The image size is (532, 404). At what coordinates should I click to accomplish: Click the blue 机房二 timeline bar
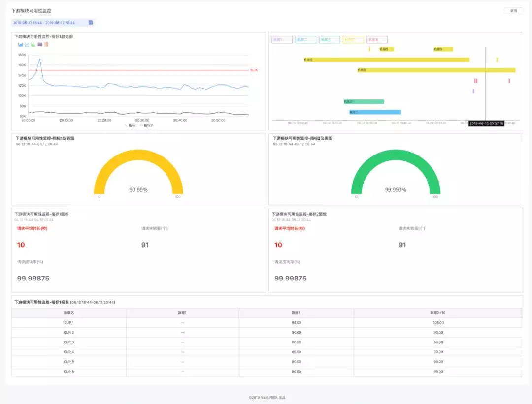click(x=375, y=112)
